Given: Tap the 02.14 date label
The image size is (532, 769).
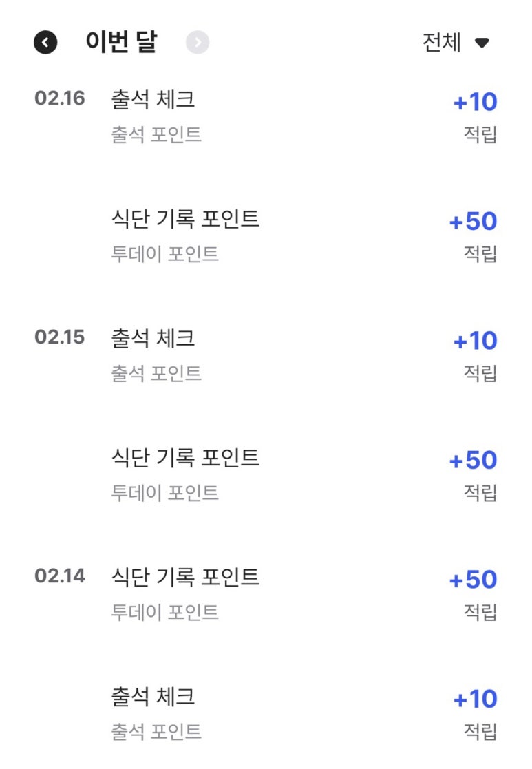Looking at the screenshot, I should click(60, 576).
